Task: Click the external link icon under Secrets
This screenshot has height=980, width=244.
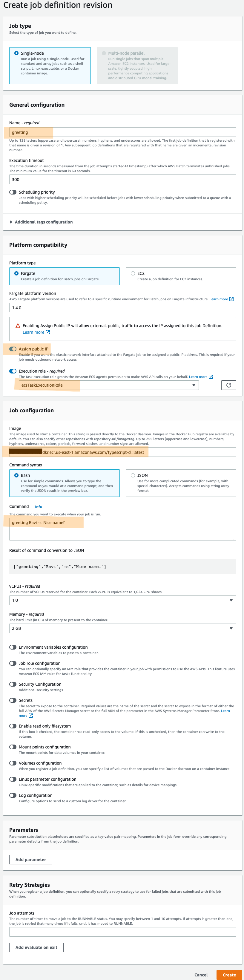Action: 31,716
